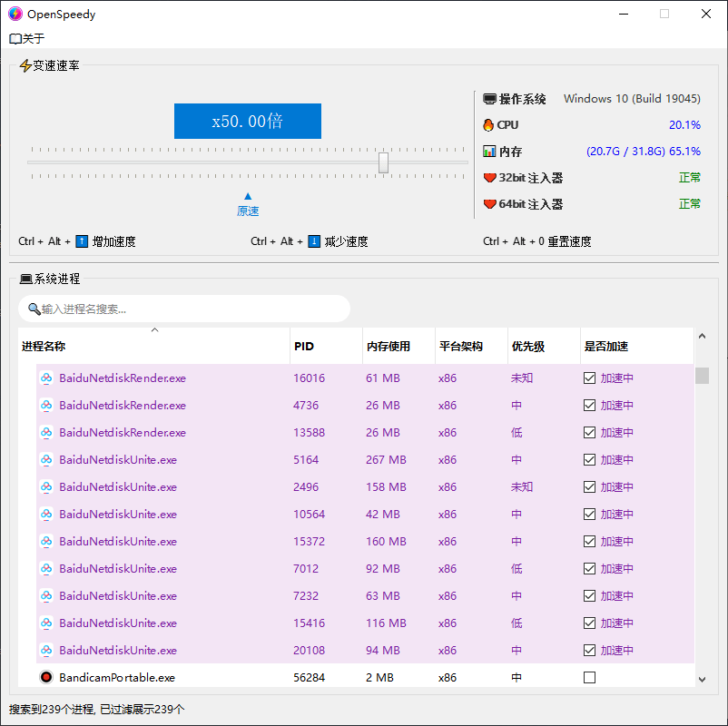
Task: Click the heart icon beside 32bit 注入器
Action: pos(488,178)
